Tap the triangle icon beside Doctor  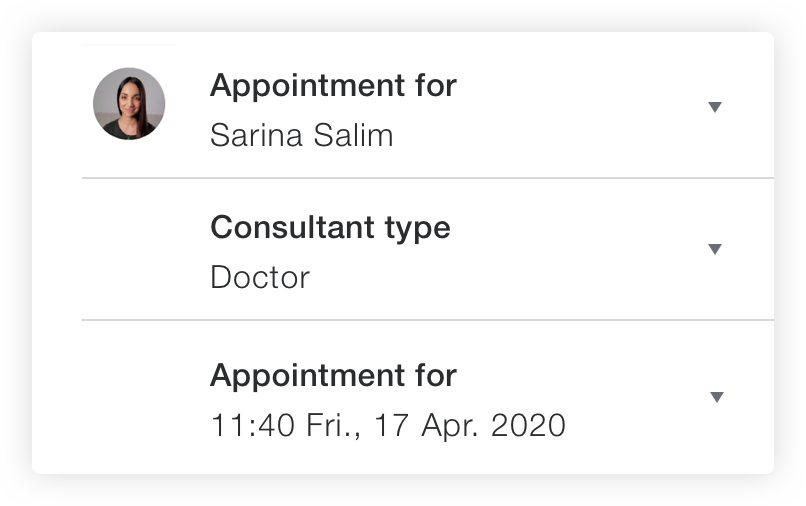pyautogui.click(x=715, y=249)
